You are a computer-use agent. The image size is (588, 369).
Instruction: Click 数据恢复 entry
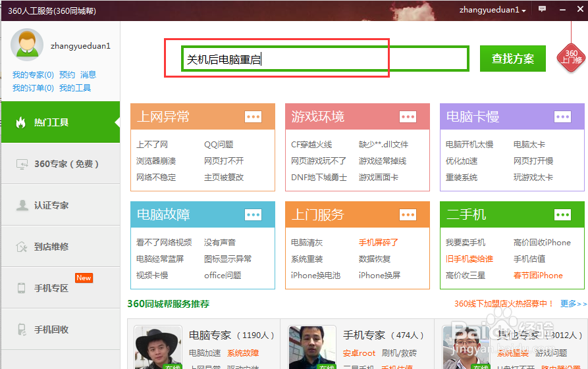click(x=375, y=259)
